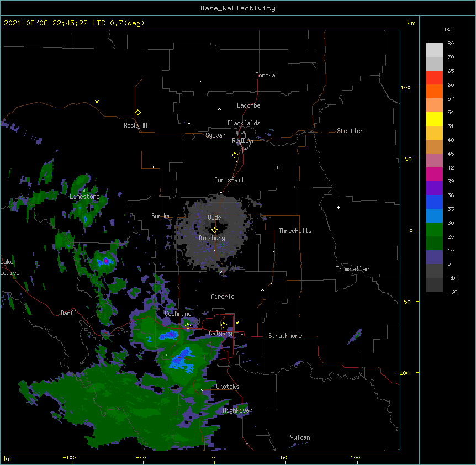476x465 pixels.
Task: Click the Cochrane city label
Action: [178, 314]
